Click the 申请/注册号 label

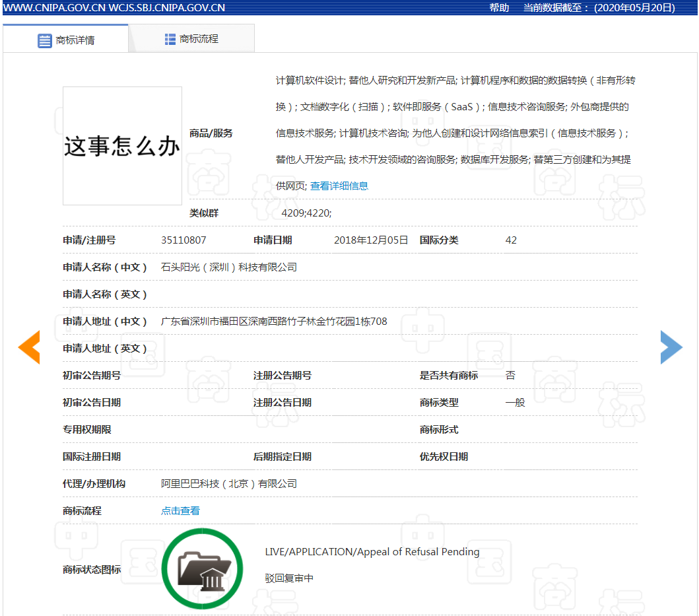[x=89, y=240]
